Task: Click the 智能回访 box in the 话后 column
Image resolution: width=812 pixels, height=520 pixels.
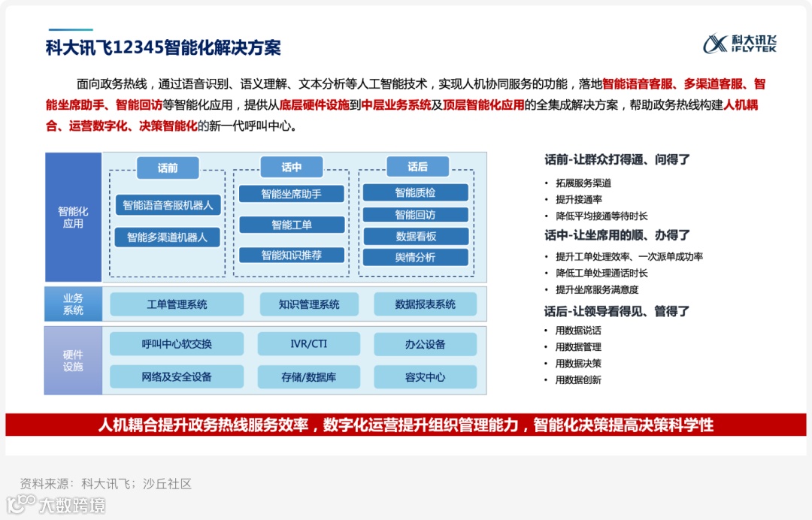Action: [415, 215]
